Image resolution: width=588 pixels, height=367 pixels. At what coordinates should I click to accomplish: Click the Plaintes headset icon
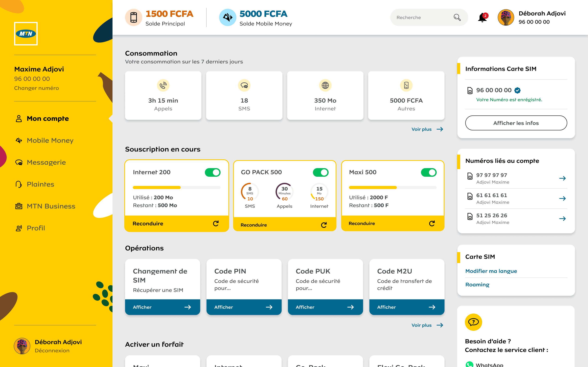tap(19, 184)
